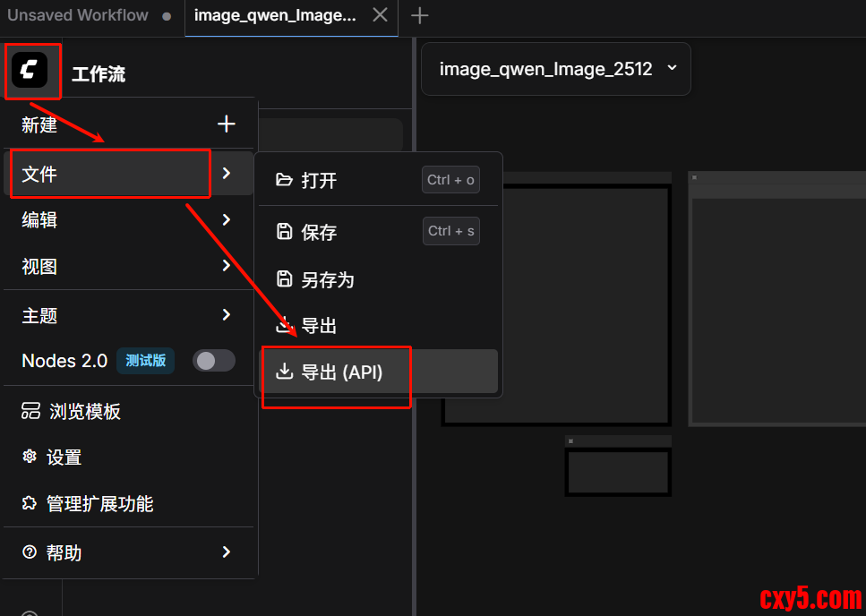
Task: Click the download icon beside 导出 (API)
Action: pyautogui.click(x=284, y=371)
